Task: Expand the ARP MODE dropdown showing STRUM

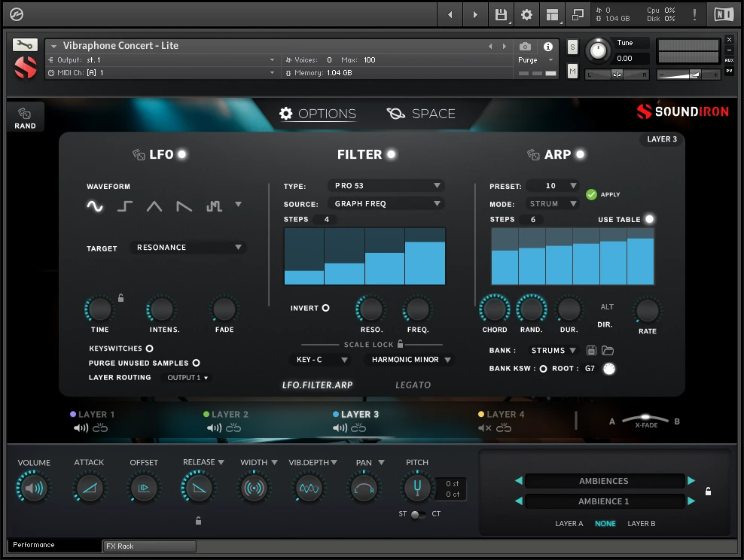Action: tap(552, 203)
